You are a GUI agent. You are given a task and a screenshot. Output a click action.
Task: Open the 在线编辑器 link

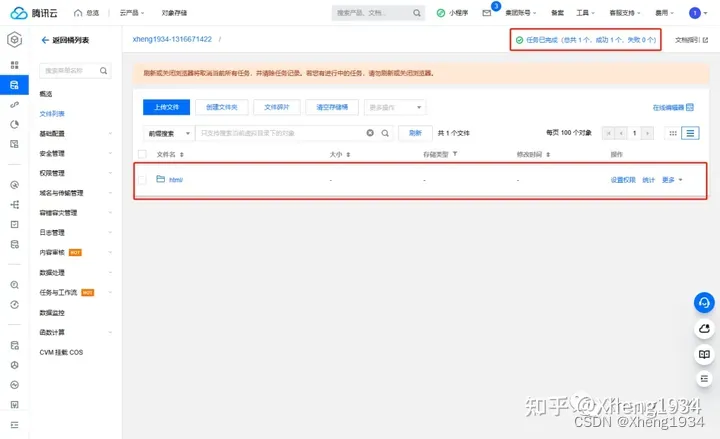673,107
